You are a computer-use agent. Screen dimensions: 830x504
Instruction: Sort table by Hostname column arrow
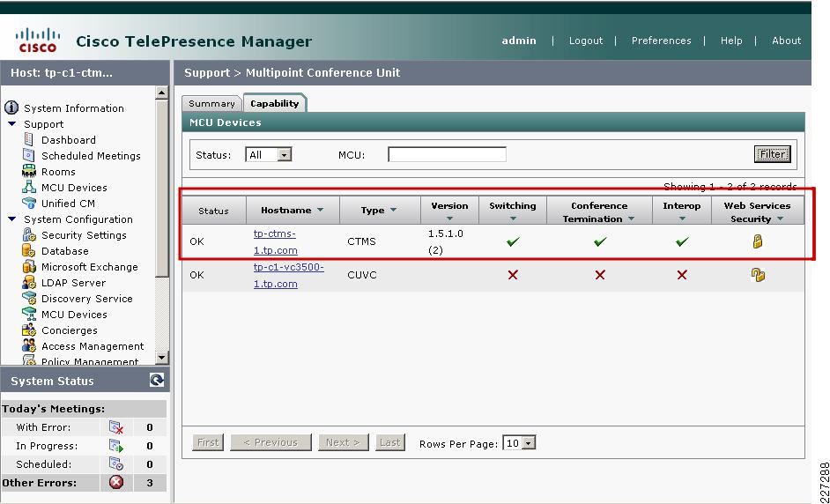coord(320,211)
